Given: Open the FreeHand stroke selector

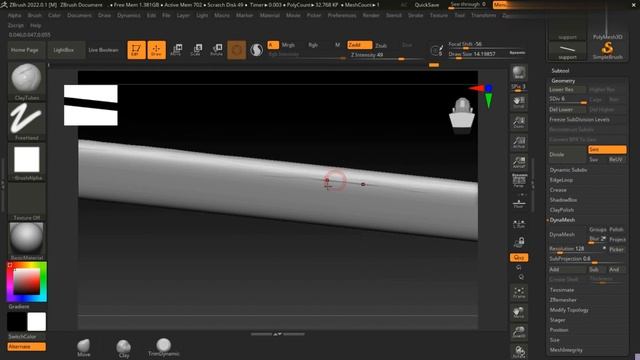Looking at the screenshot, I should tap(27, 121).
